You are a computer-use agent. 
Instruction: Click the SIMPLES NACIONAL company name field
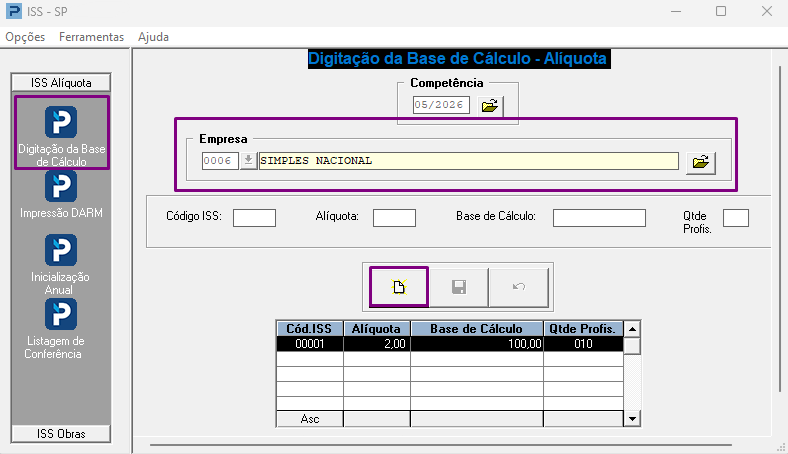[468, 161]
